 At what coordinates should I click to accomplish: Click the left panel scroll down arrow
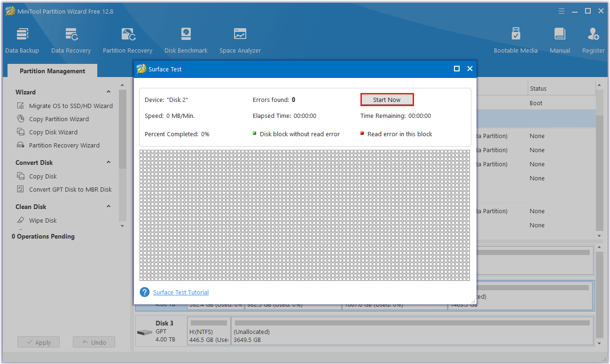(x=123, y=226)
